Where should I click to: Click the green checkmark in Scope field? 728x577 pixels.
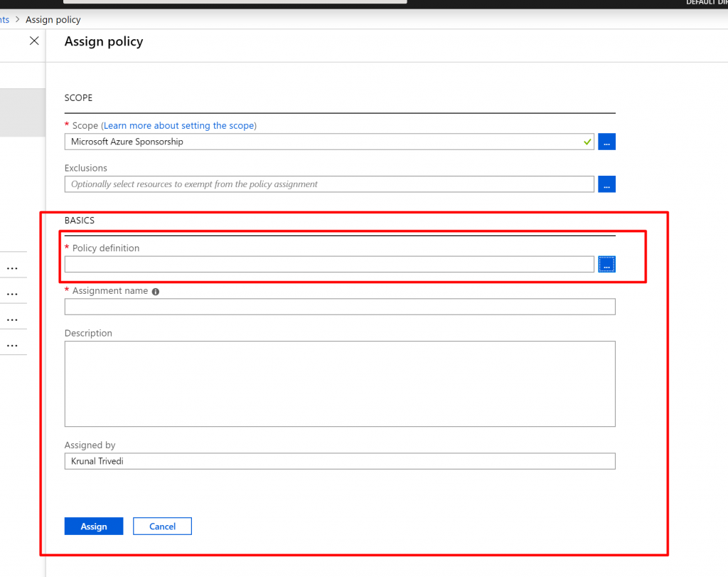pyautogui.click(x=587, y=142)
